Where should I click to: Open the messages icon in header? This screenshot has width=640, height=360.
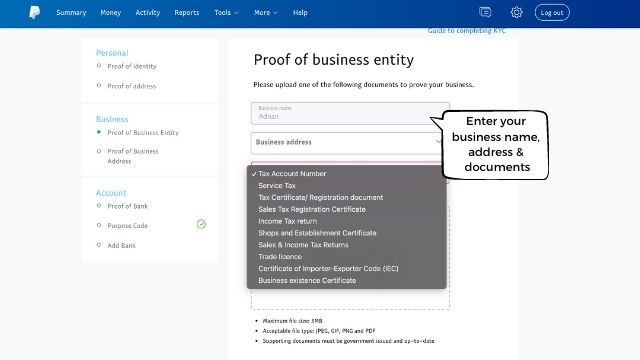[x=485, y=12]
